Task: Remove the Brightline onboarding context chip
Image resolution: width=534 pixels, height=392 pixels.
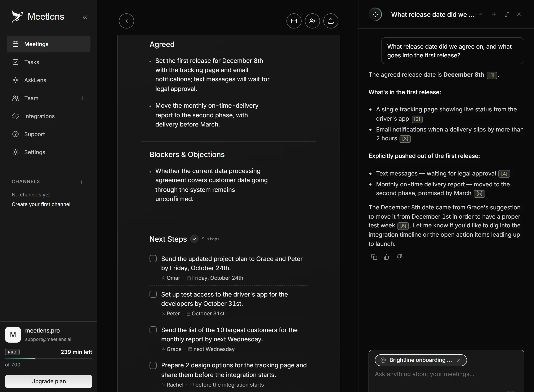Action: (x=459, y=360)
